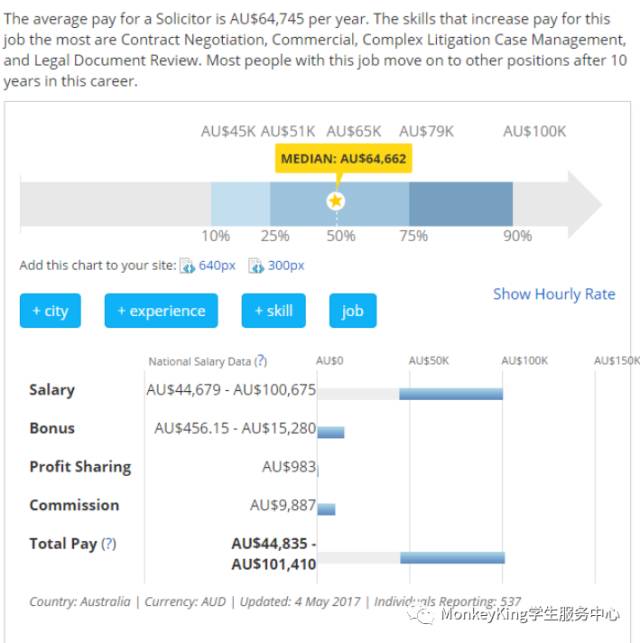Select the 75% to 90% dark blue segment
The width and height of the screenshot is (640, 643).
click(461, 203)
